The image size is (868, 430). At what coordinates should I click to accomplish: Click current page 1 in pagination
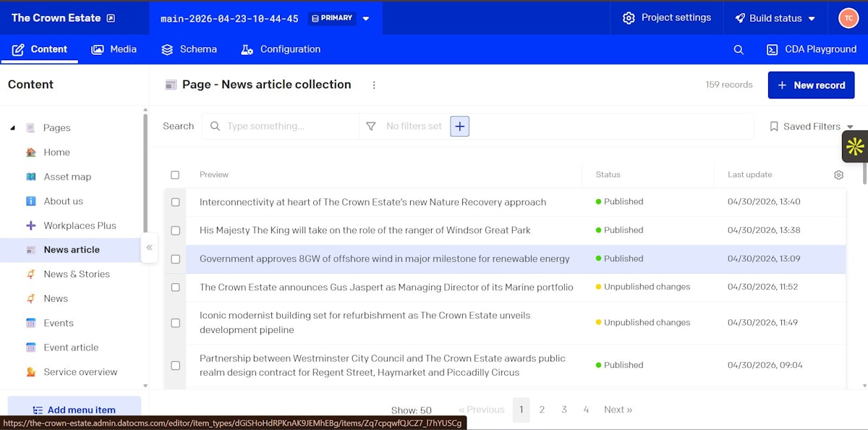click(521, 410)
